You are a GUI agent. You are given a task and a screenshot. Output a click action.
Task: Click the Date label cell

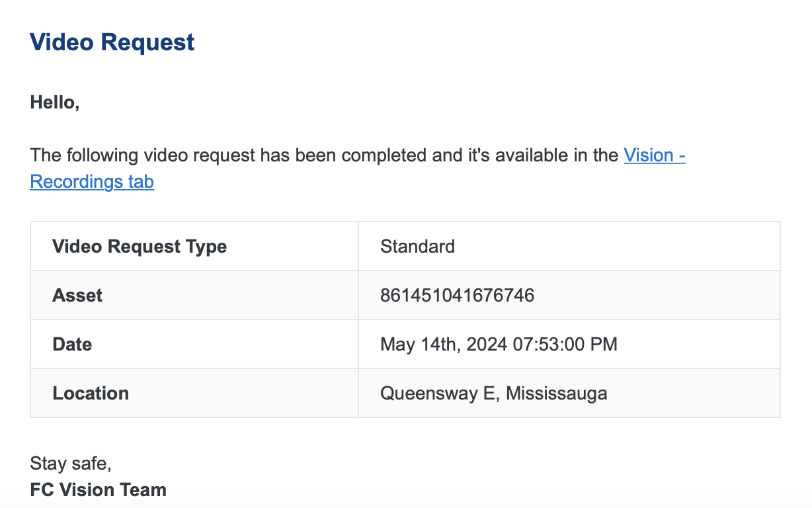[194, 344]
